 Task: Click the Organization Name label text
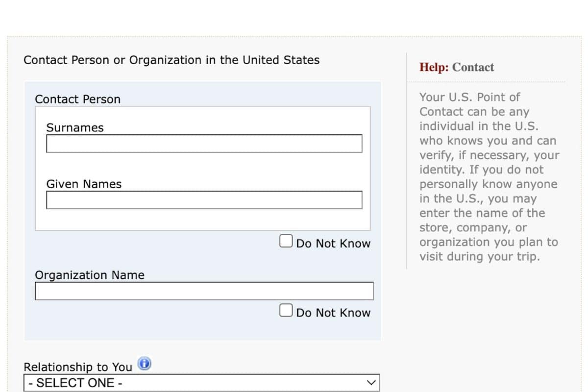pos(90,275)
